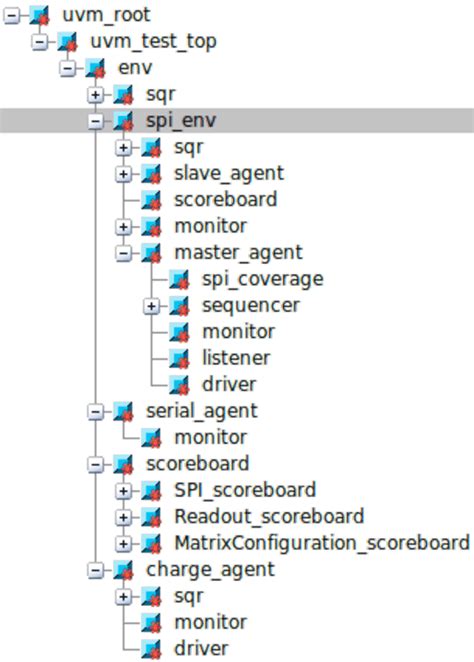Click the component icon beside sequencer
This screenshot has width=474, height=662.
tap(179, 306)
